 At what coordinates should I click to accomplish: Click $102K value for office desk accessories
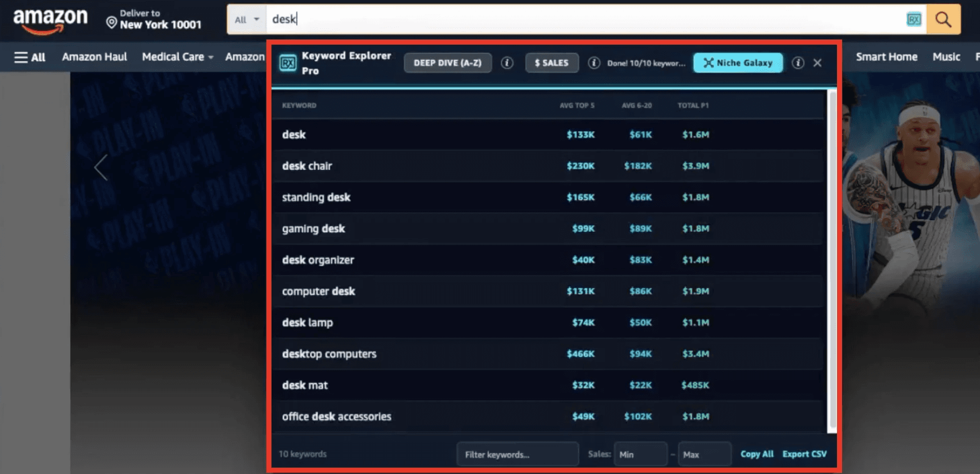(x=638, y=416)
